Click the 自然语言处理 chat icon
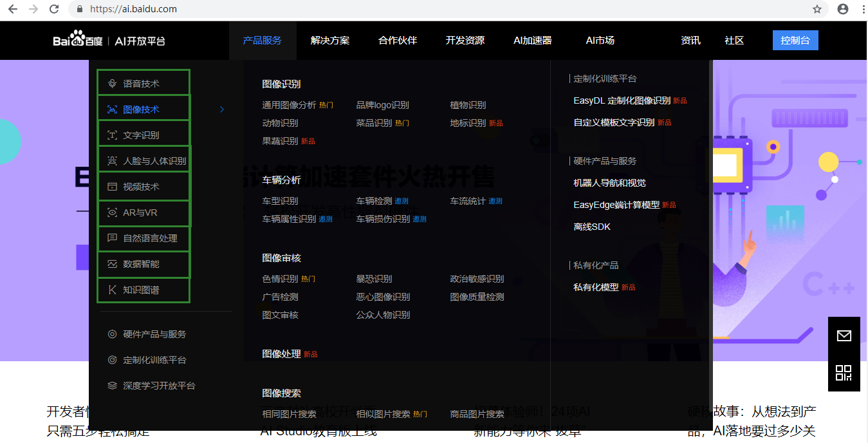 [x=112, y=238]
